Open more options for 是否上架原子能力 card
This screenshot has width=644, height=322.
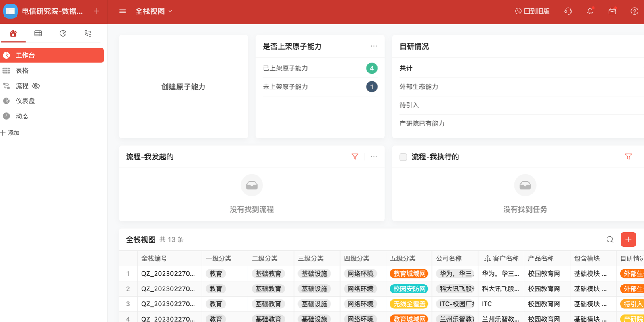(x=374, y=46)
